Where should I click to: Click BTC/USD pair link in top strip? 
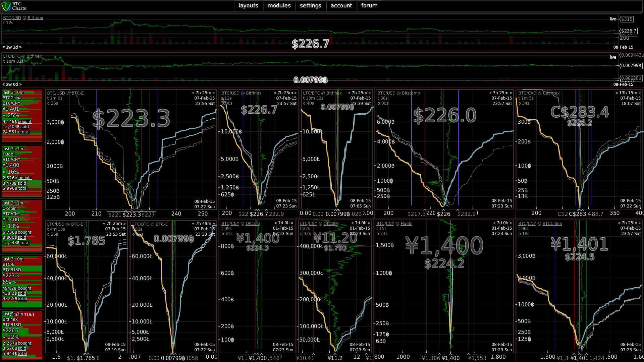tap(12, 18)
